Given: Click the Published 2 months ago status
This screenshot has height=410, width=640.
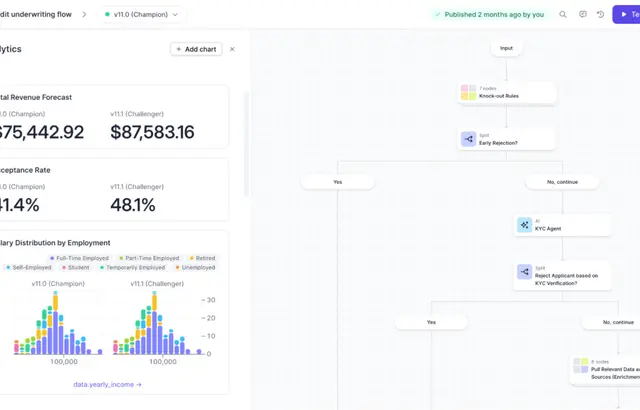Looking at the screenshot, I should 490,14.
